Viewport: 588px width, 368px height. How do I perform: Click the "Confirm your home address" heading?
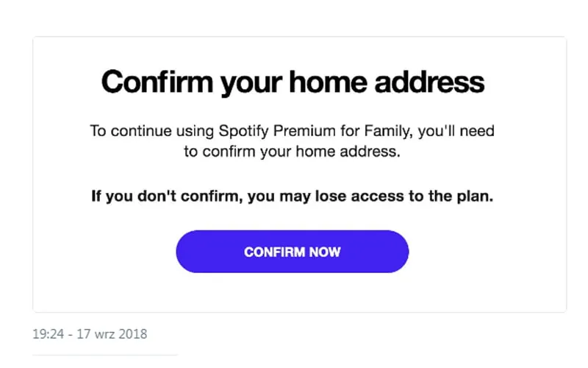tap(293, 82)
